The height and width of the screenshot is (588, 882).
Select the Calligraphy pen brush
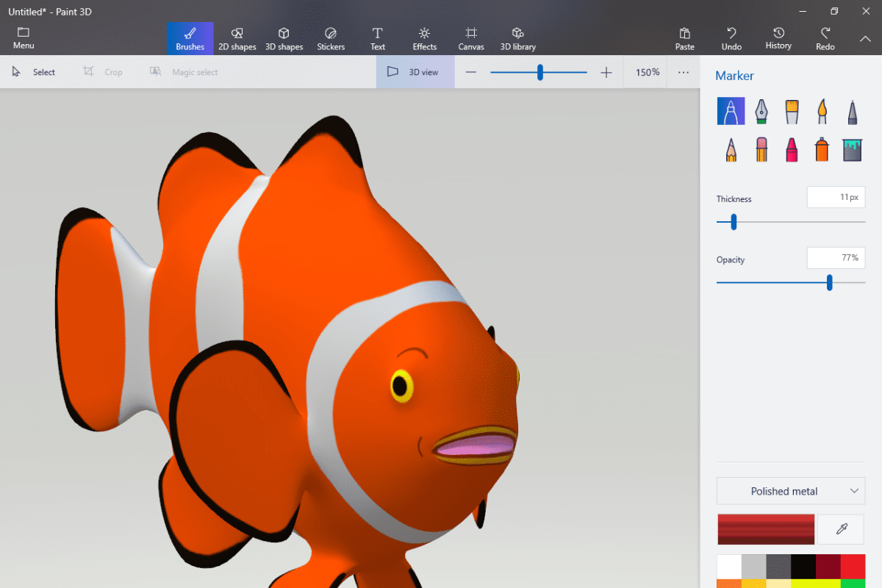[761, 112]
